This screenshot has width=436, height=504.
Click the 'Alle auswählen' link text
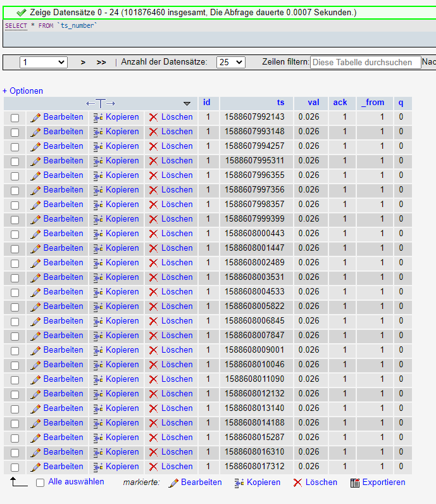(76, 482)
